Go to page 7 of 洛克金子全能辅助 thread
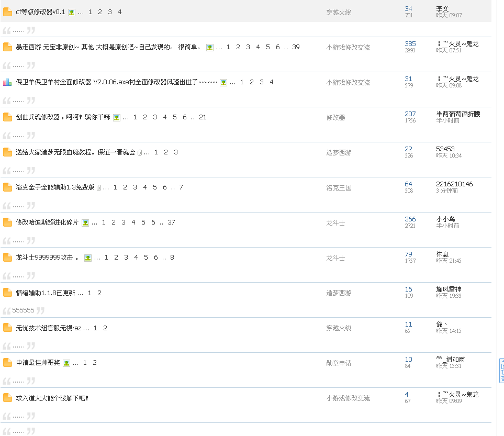Image resolution: width=504 pixels, height=436 pixels. [181, 187]
